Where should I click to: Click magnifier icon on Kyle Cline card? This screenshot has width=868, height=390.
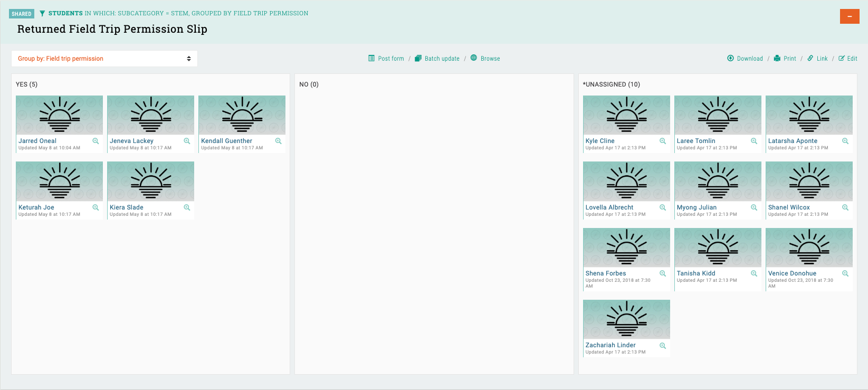tap(663, 141)
